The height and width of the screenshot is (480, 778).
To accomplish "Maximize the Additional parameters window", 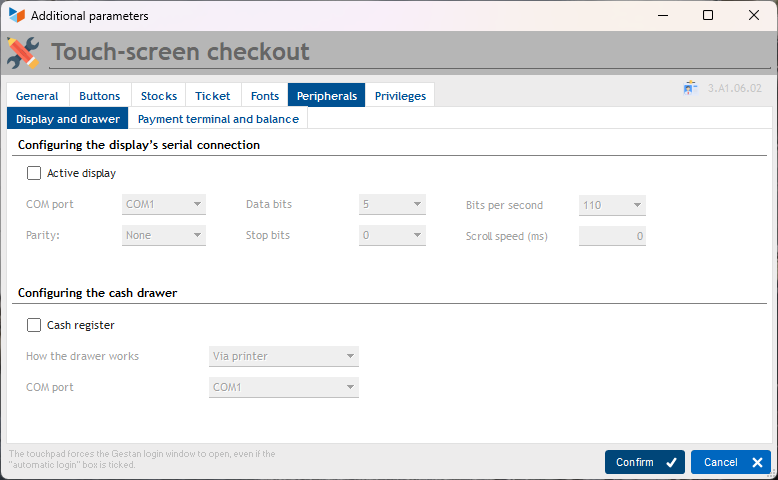I will 708,15.
